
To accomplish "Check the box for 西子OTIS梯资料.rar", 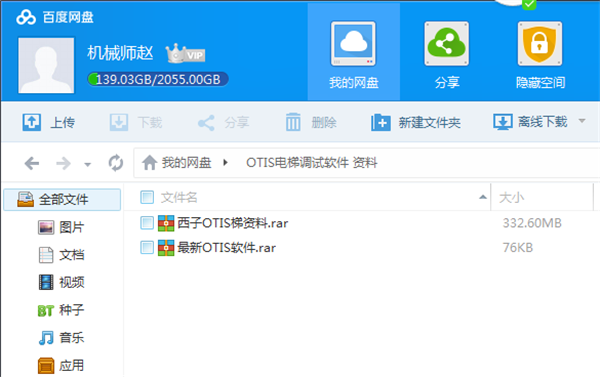I will pyautogui.click(x=147, y=223).
